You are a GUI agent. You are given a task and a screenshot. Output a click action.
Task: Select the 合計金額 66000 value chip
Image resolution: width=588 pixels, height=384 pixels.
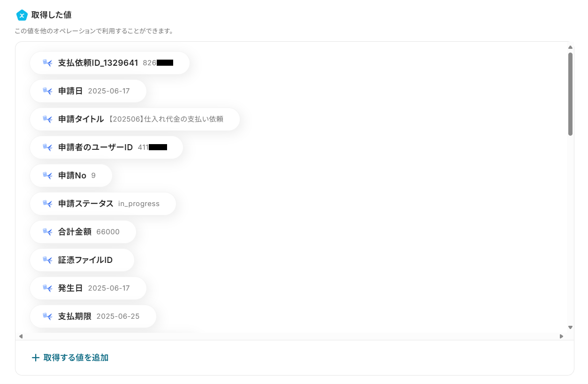83,232
